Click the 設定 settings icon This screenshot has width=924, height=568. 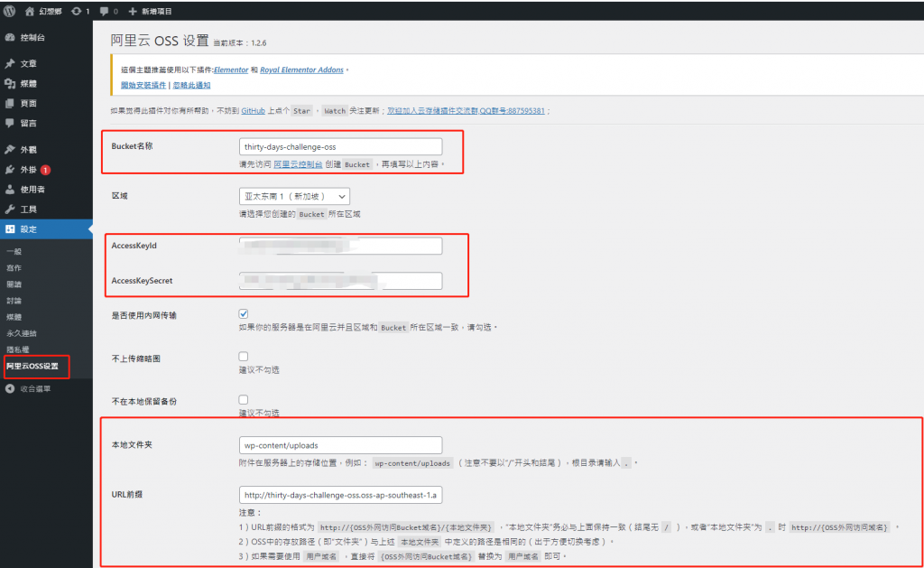pyautogui.click(x=10, y=228)
